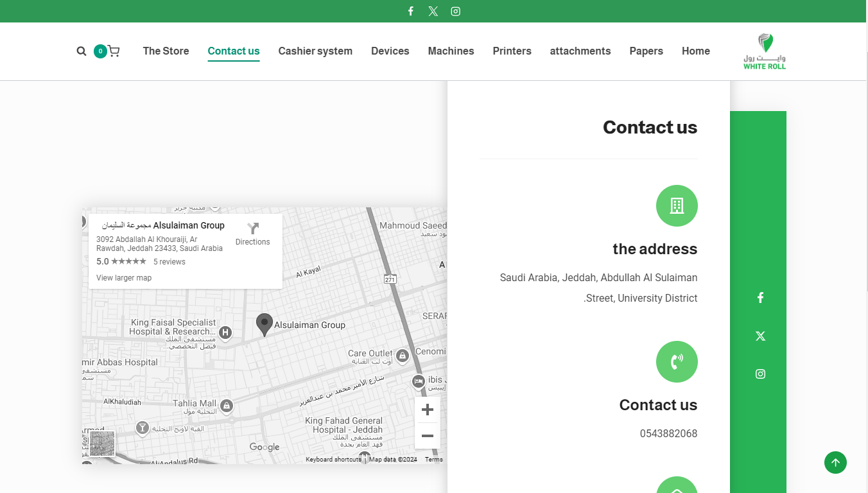The image size is (868, 493).
Task: Click the White Roll logo
Action: point(764,51)
